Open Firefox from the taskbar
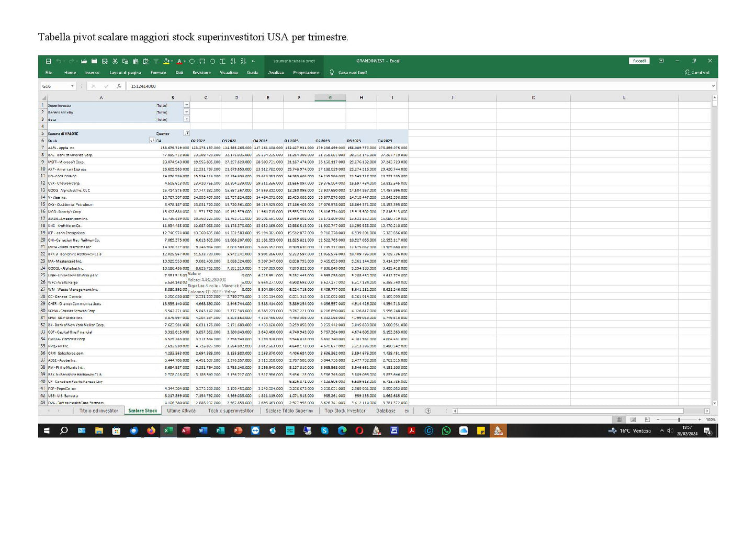The image size is (756, 534). point(151,430)
